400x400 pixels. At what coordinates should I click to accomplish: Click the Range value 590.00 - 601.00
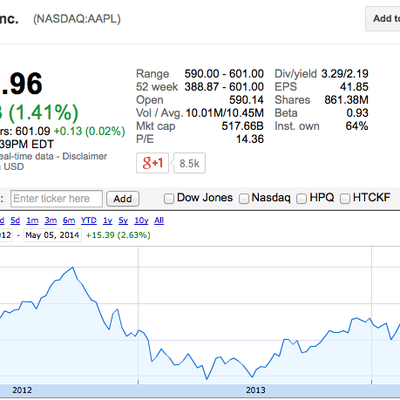point(224,74)
